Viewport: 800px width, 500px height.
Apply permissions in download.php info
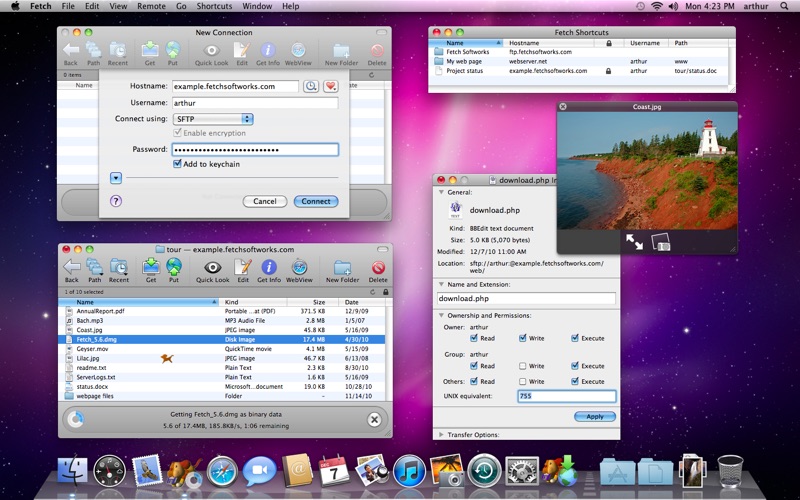click(595, 416)
